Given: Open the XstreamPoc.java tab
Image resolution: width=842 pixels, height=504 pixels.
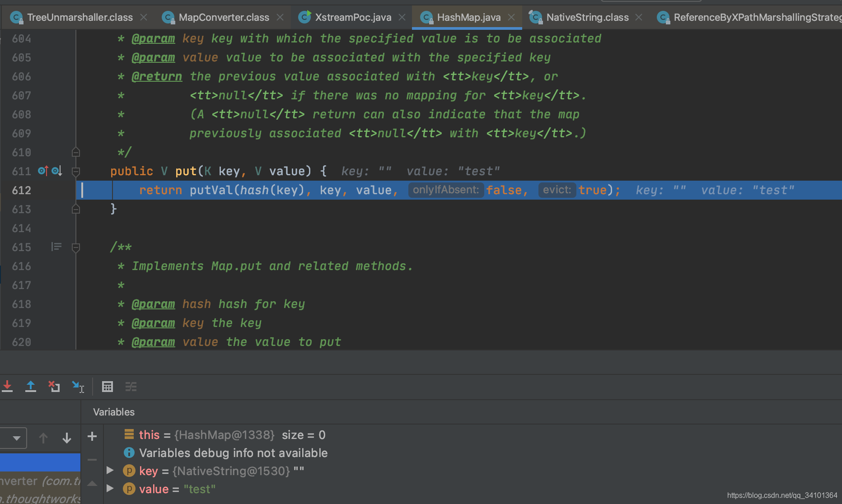Looking at the screenshot, I should click(x=353, y=17).
